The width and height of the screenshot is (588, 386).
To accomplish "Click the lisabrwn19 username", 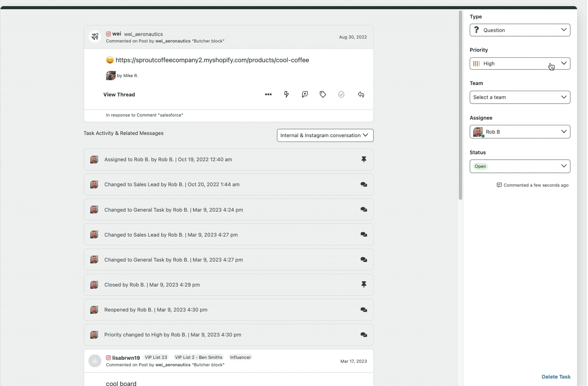I will 126,358.
